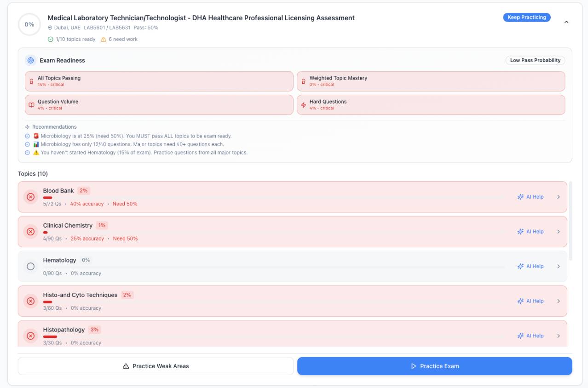Click the Clinical Chemistry red X status icon
The height and width of the screenshot is (388, 588).
(31, 232)
